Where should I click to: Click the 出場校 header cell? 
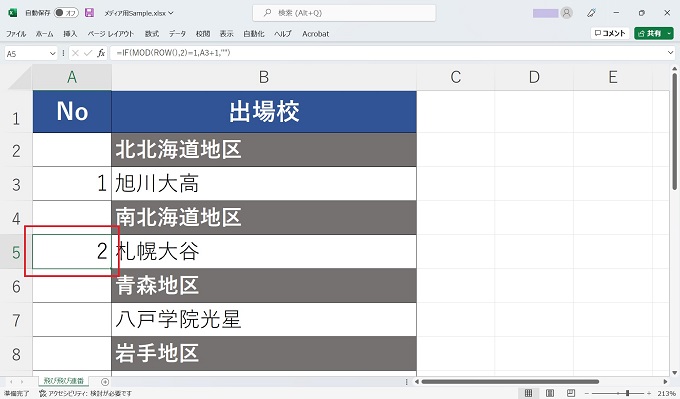264,111
